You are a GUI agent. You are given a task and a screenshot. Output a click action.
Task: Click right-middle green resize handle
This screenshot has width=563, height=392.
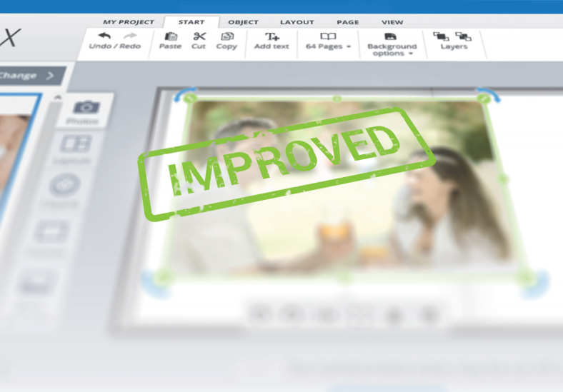coord(504,179)
